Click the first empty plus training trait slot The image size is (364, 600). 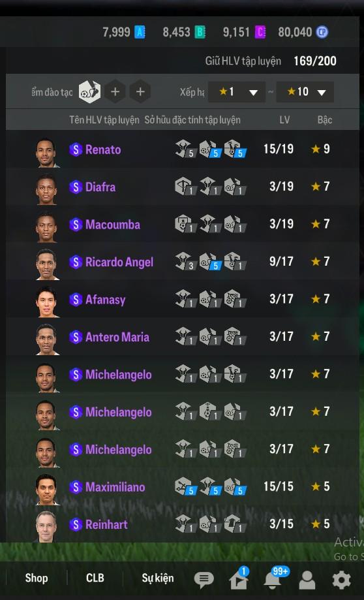pos(115,92)
